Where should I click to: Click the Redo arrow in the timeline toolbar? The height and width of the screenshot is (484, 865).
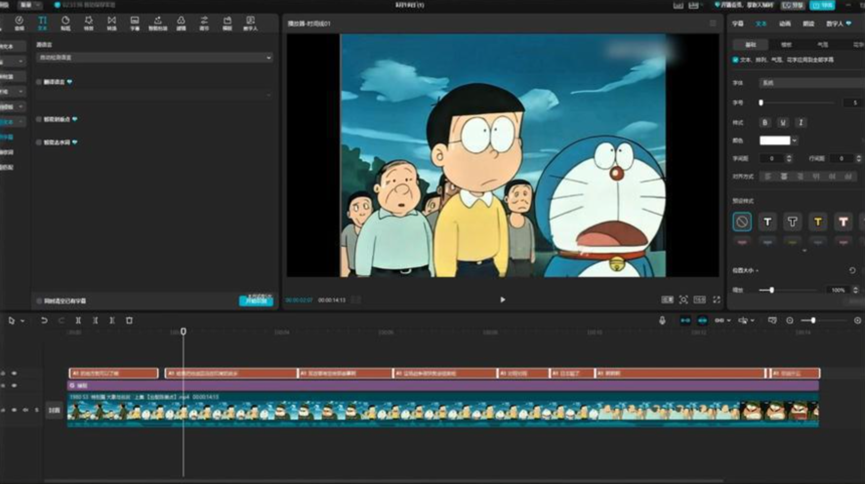point(61,320)
